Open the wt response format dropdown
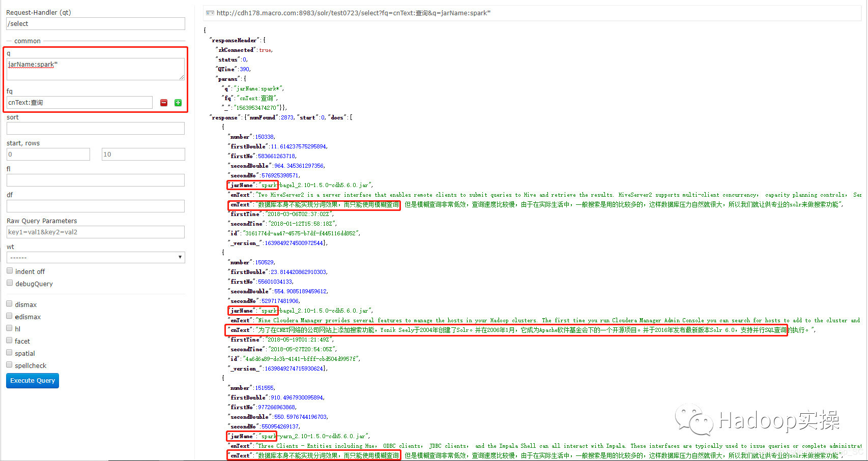This screenshot has width=868, height=461. point(96,257)
